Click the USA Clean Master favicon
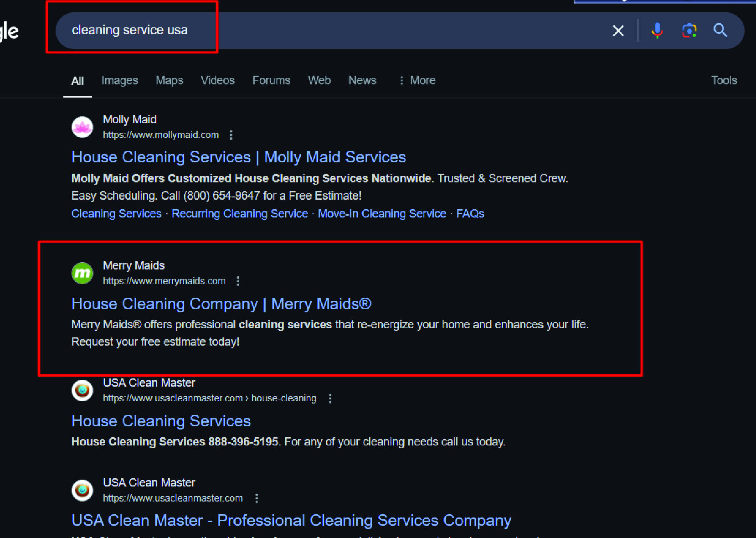Screen dimensions: 756x538 82,390
